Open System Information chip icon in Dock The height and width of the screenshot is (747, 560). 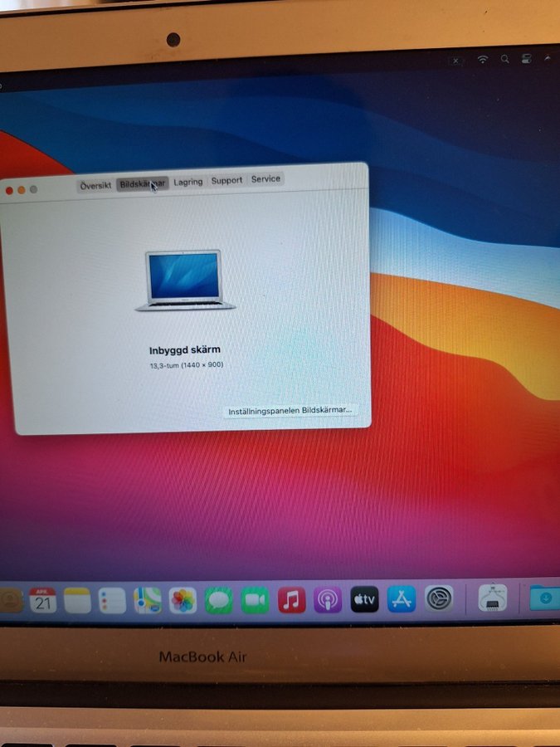[x=492, y=598]
